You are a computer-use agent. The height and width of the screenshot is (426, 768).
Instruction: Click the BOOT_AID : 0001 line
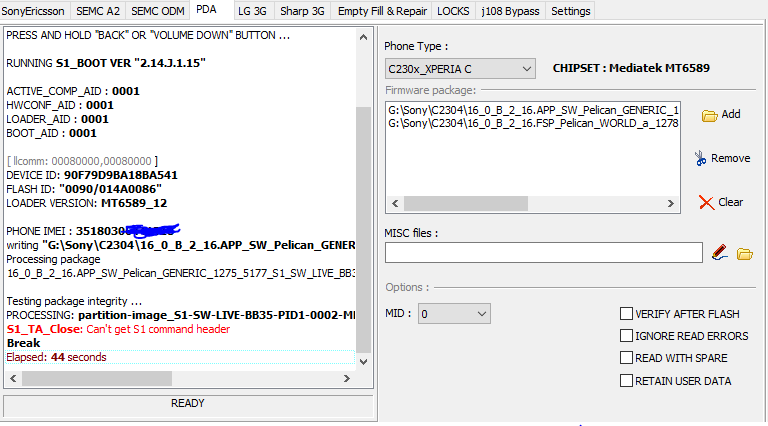click(x=51, y=133)
